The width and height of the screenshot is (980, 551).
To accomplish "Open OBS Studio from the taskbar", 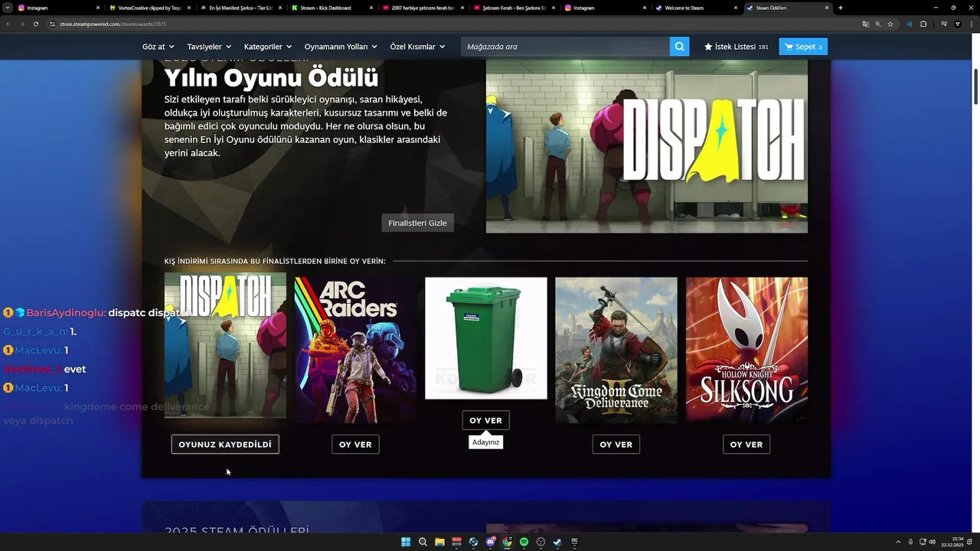I will pos(541,542).
